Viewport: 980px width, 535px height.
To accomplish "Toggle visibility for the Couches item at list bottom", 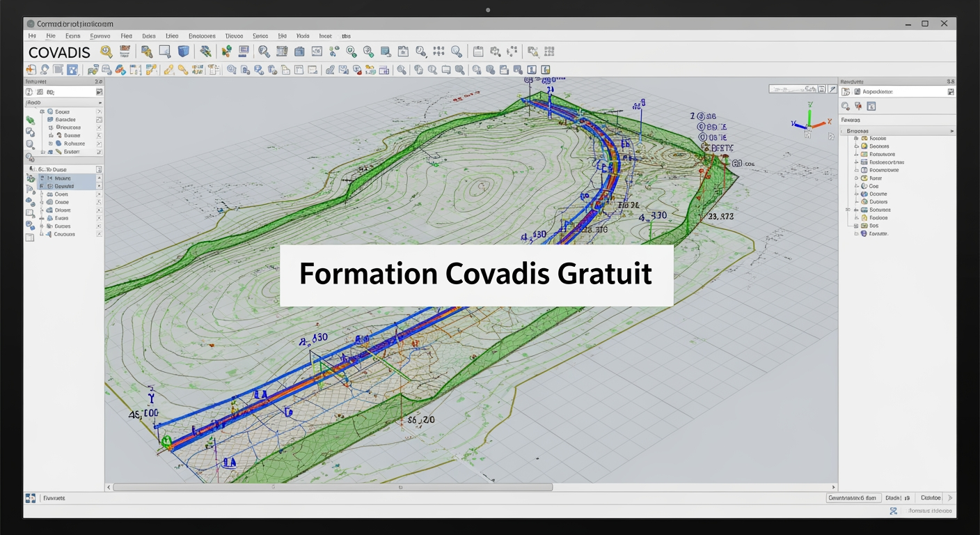I will point(100,234).
